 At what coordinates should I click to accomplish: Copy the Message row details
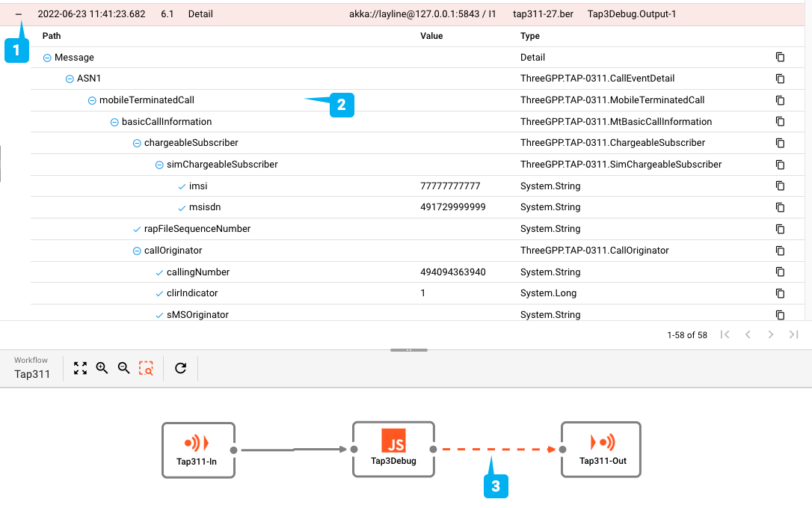780,58
